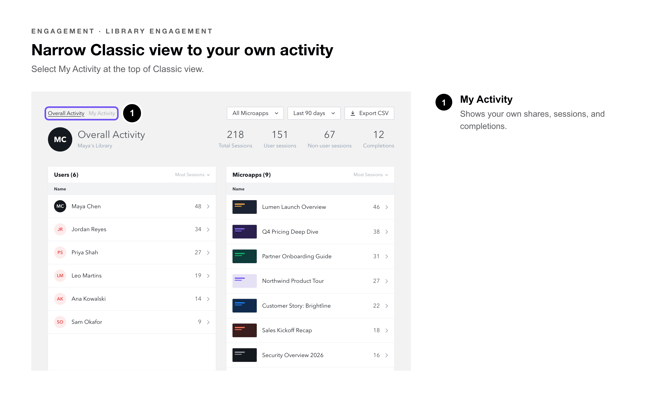Screen dimensions: 670x402
Task: Open Q4 Pricing Deep Dive thumbnail
Action: tap(244, 232)
